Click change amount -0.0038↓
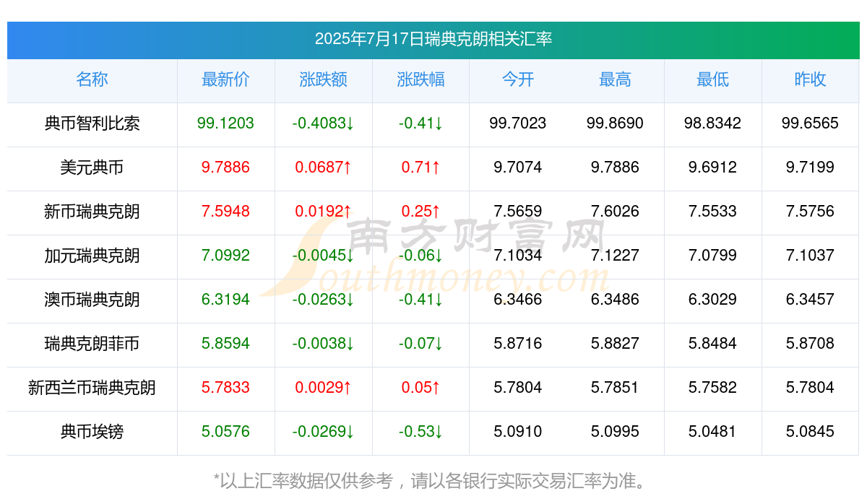Image resolution: width=867 pixels, height=504 pixels. click(323, 344)
